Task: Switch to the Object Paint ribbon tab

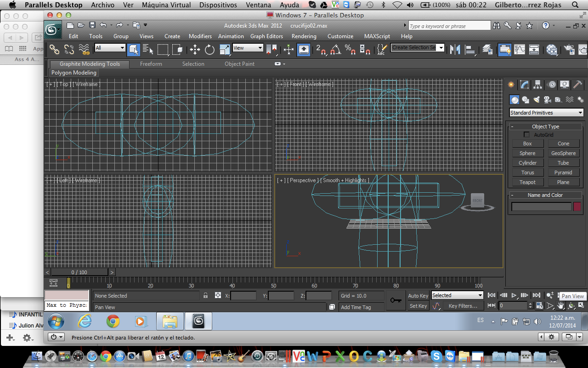Action: coord(239,64)
